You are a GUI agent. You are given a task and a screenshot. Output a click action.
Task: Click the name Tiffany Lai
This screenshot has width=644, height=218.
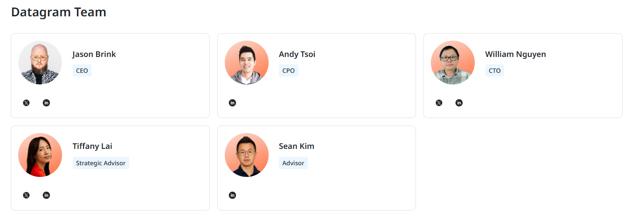pos(92,146)
